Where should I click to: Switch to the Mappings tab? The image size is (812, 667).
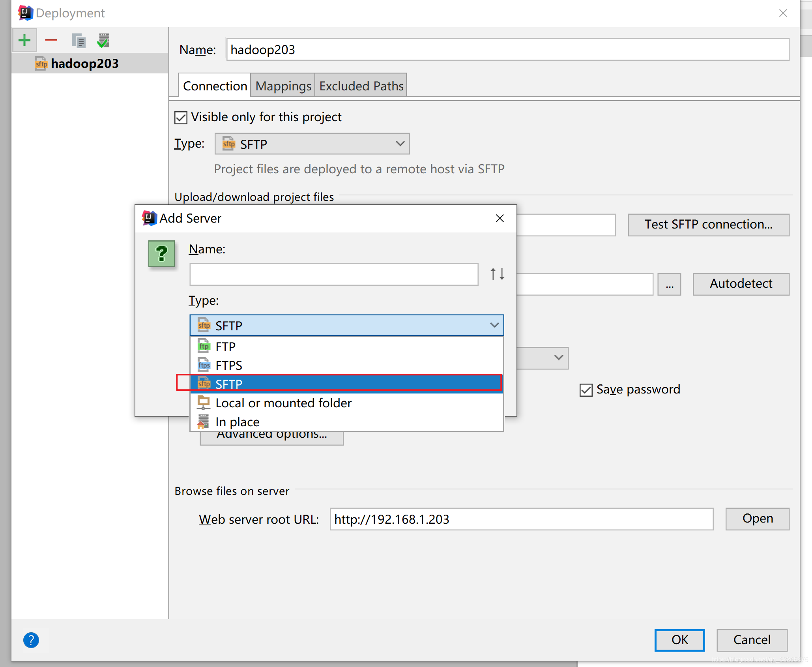coord(282,85)
